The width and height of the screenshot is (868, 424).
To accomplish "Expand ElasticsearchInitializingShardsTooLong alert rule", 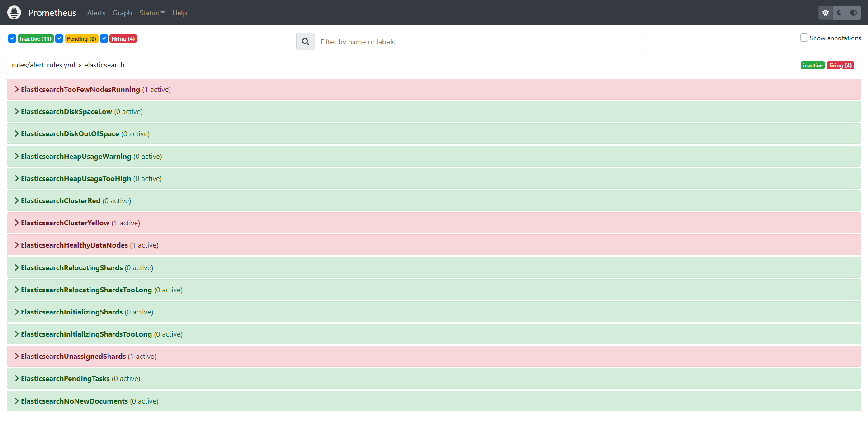I will (x=434, y=334).
